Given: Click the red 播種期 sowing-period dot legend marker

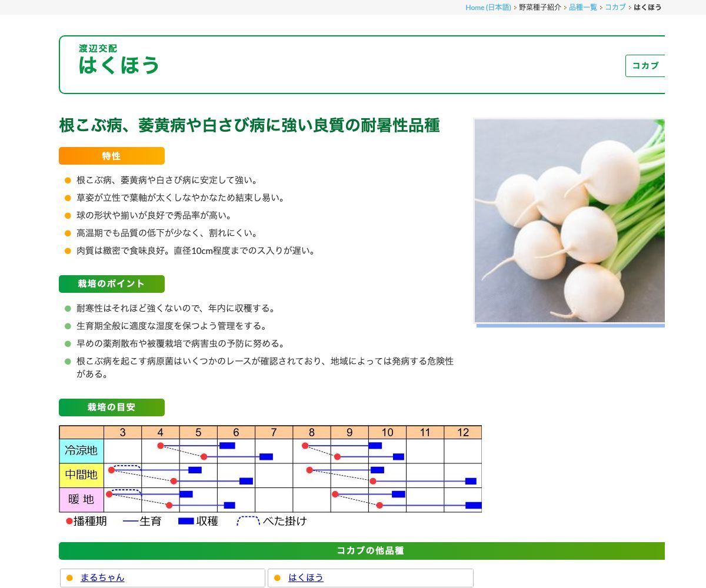Looking at the screenshot, I should (x=69, y=521).
